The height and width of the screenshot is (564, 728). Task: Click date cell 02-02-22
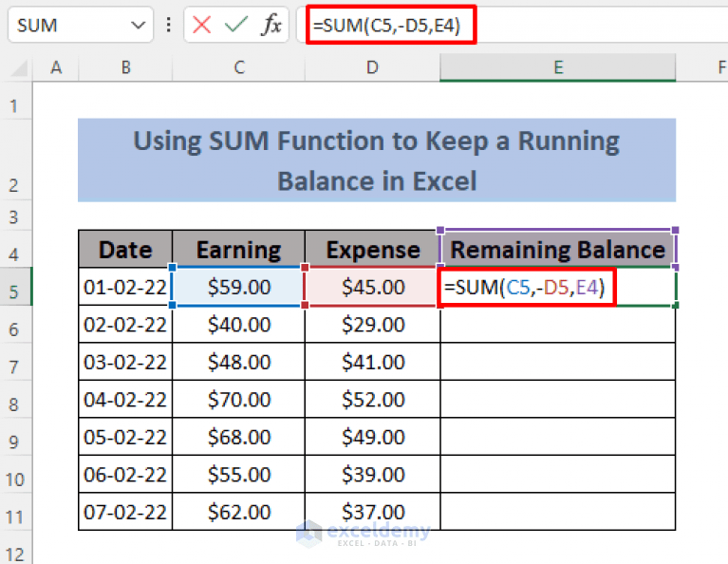(x=125, y=325)
